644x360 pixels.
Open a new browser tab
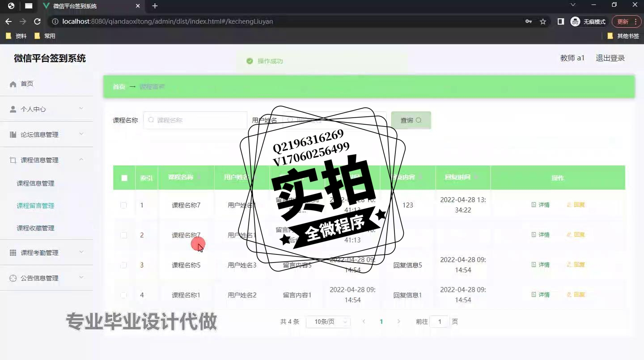point(155,6)
